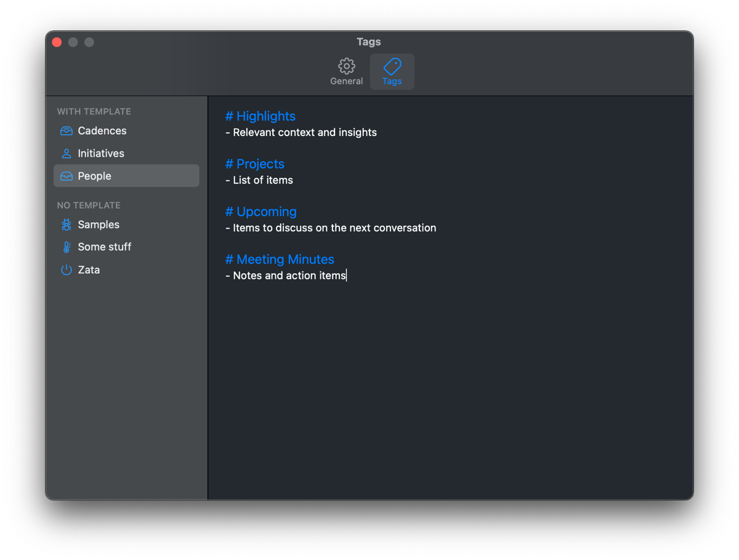Screen dimensions: 739x560
Task: Close the Tags window with red button
Action: 57,42
